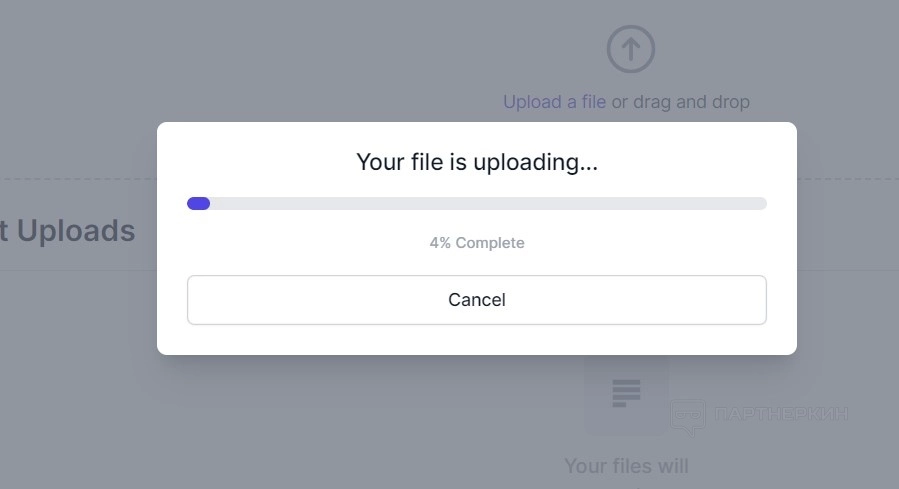Click the "Your file is uploading..." title

tap(477, 162)
